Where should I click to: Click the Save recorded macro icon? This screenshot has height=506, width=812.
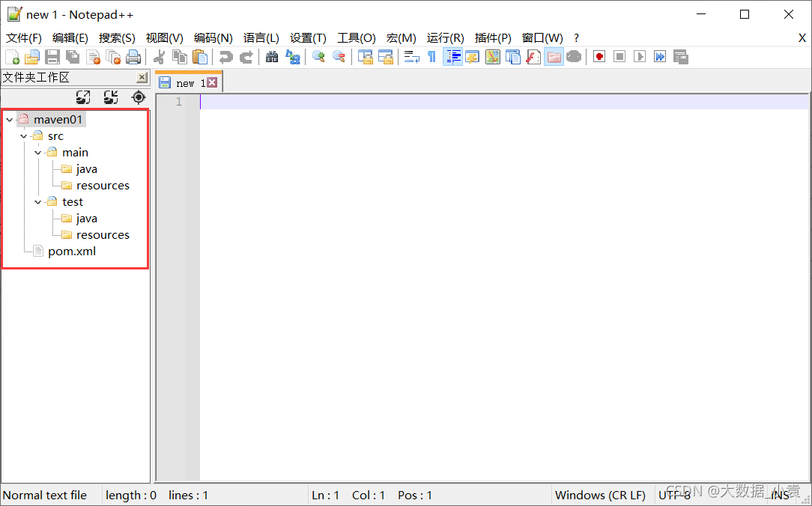[x=680, y=57]
